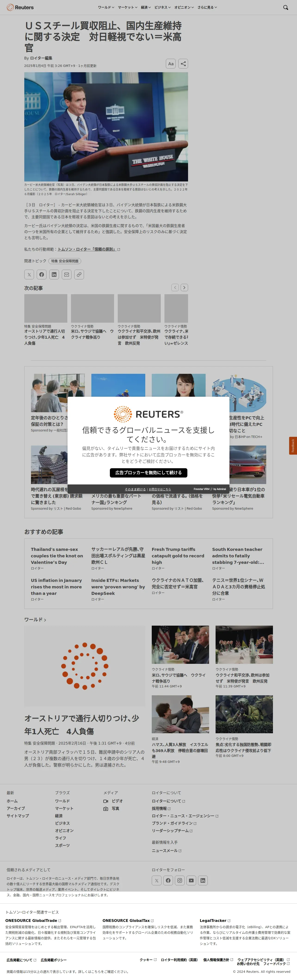297x980 pixels.
Task: Click footer サイトマップ link
Action: [18, 816]
